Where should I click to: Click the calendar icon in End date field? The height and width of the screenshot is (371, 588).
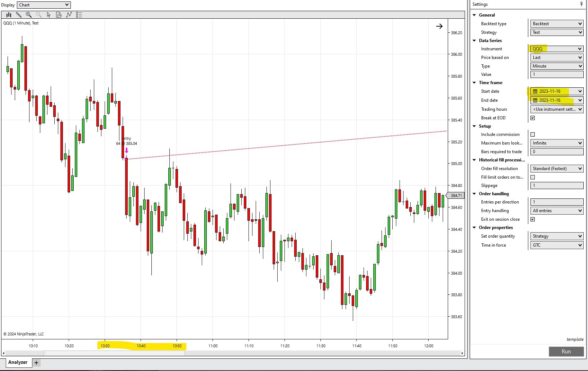[x=535, y=100]
